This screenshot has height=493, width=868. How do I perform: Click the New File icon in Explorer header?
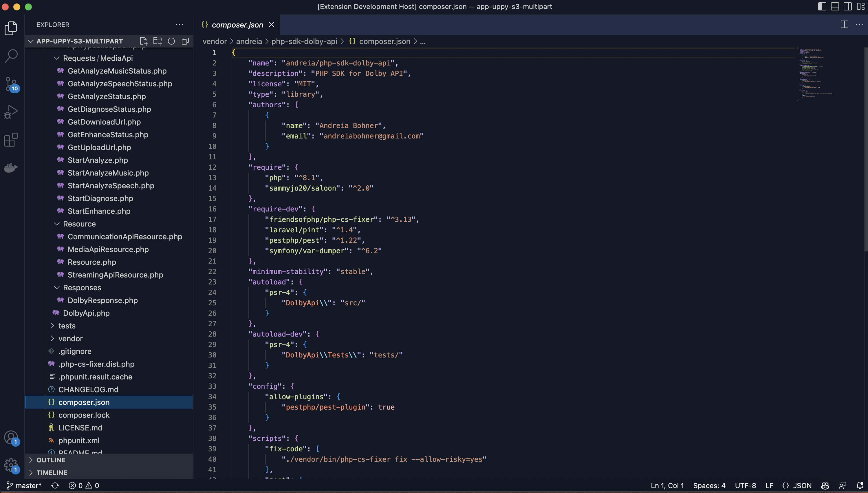tap(144, 41)
